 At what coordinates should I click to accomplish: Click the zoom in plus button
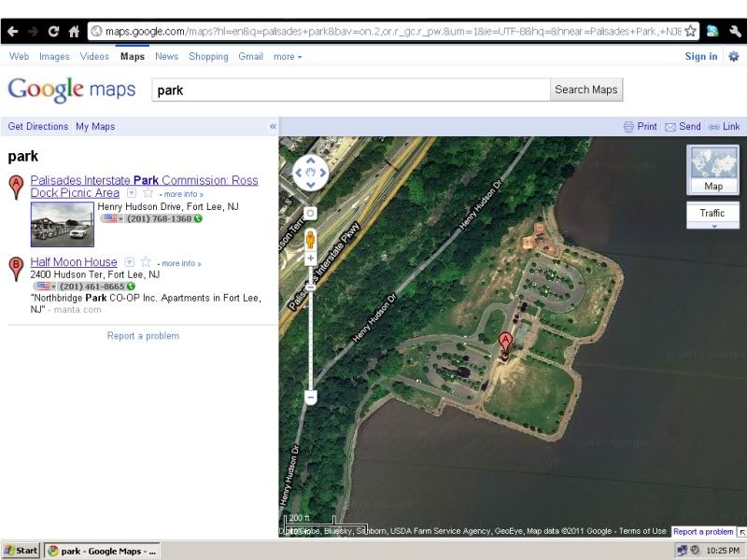pyautogui.click(x=311, y=259)
